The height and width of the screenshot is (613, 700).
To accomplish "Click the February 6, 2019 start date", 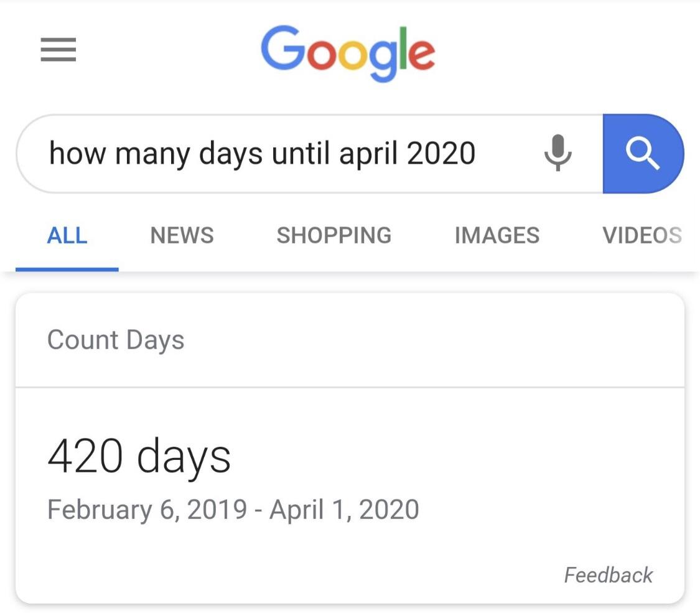I will 147,510.
